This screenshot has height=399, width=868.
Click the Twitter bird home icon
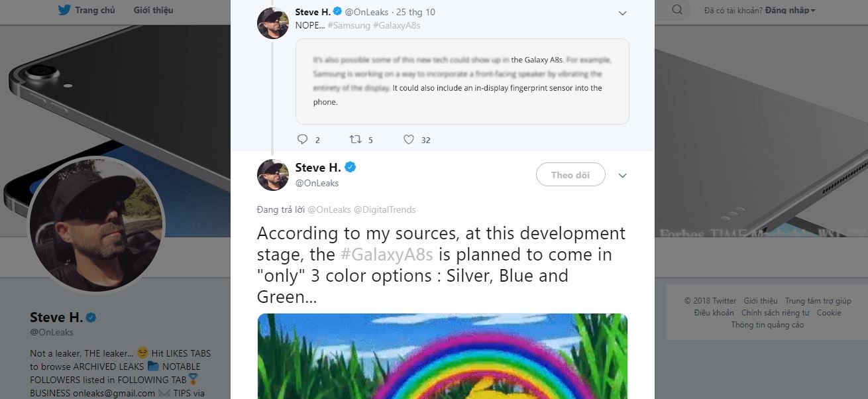pyautogui.click(x=64, y=10)
